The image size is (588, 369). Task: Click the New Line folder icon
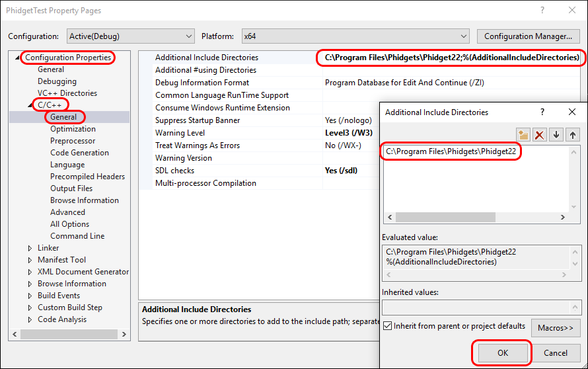click(523, 134)
